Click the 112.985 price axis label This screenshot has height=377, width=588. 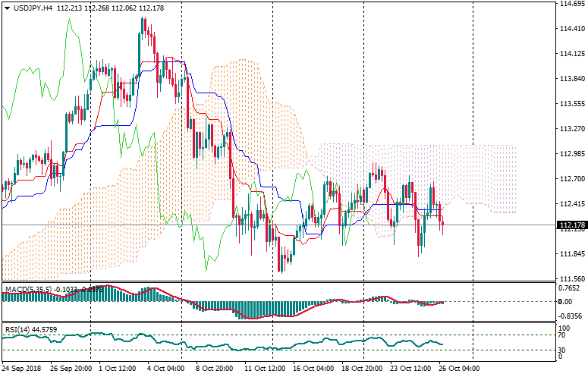click(571, 154)
